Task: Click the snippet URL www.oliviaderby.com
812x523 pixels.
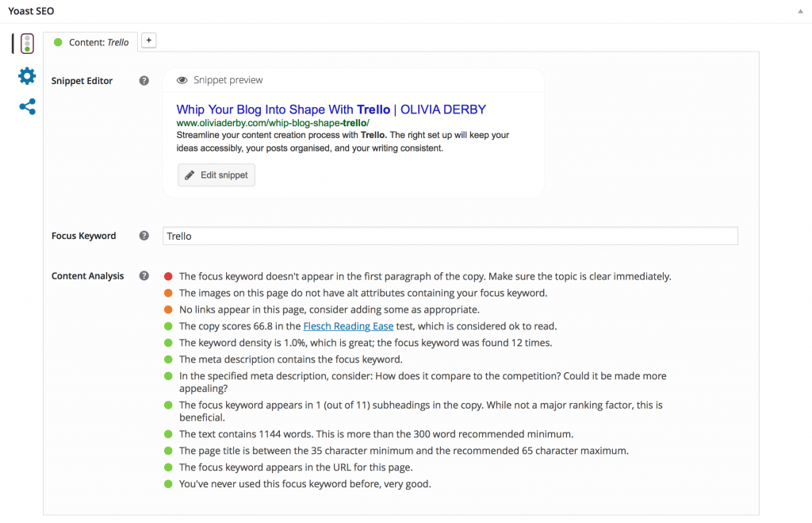Action: point(273,123)
